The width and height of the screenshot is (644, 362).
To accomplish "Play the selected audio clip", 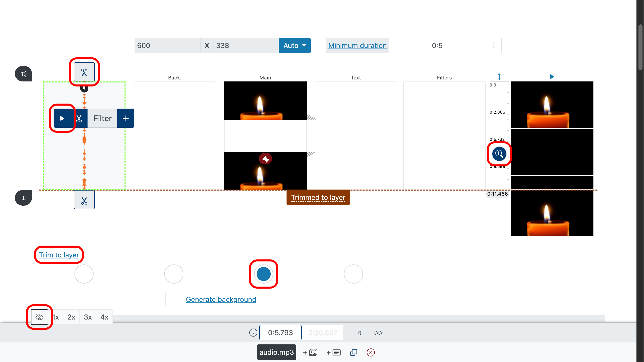I will coord(62,118).
